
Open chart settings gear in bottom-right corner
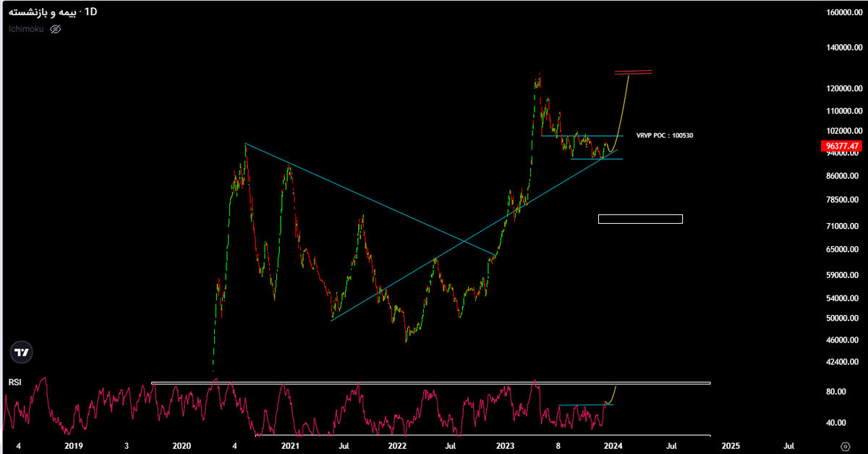(x=845, y=445)
